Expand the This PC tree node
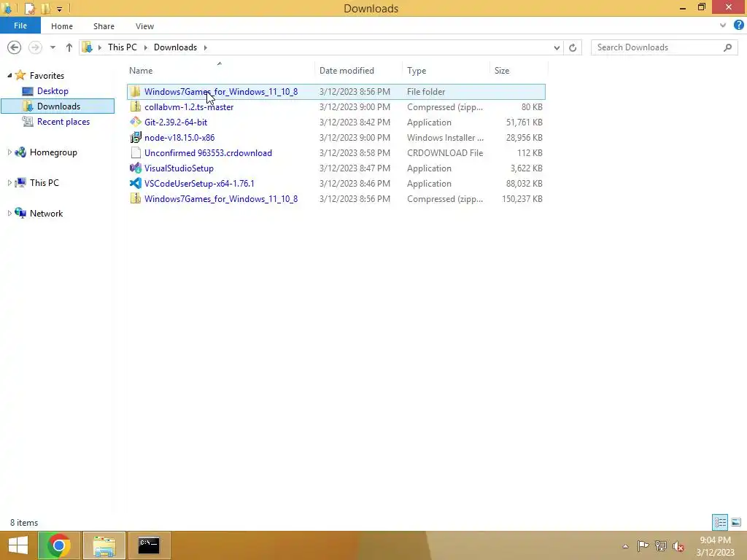The height and width of the screenshot is (560, 747). (9, 182)
